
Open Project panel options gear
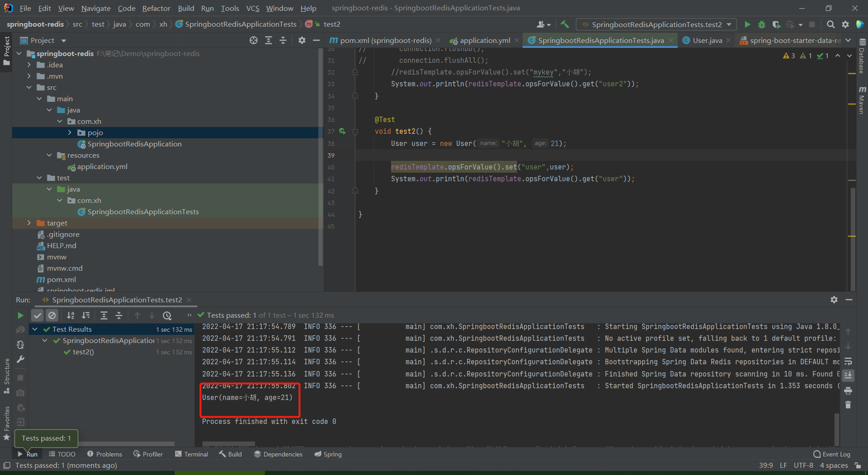(302, 40)
